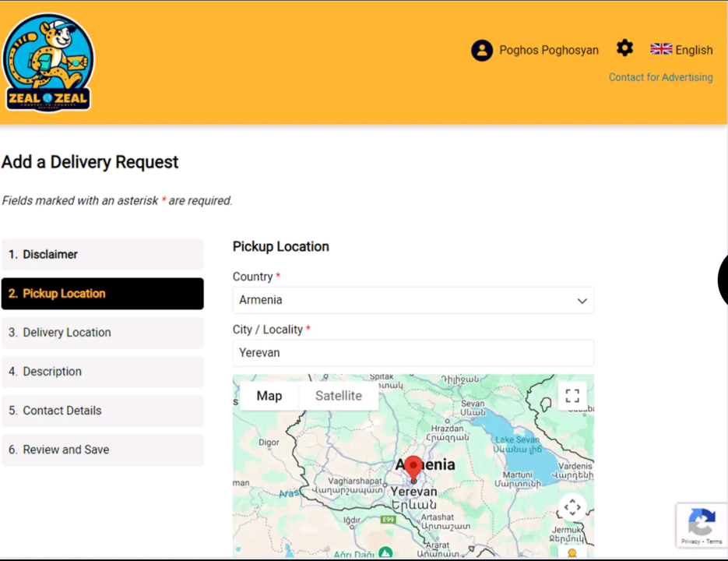Jump to step 6 Review and Save
Viewport: 728px width, 561px height.
tap(103, 450)
